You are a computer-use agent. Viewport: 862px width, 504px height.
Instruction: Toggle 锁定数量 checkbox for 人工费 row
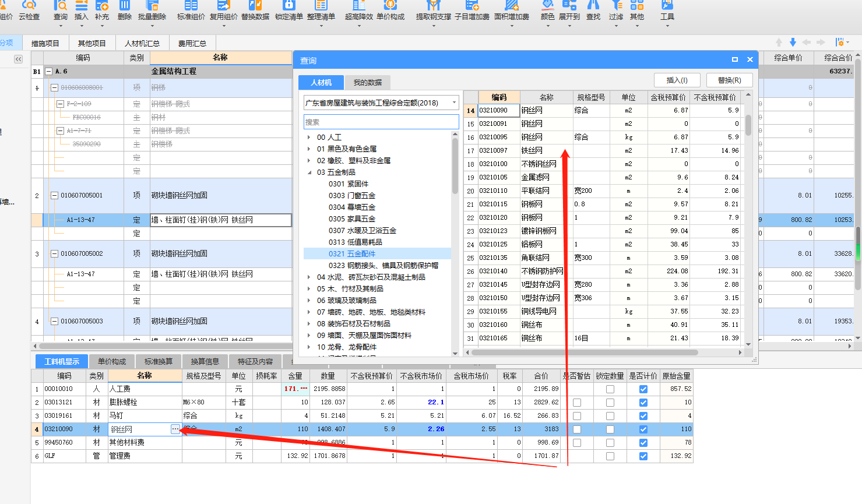610,389
